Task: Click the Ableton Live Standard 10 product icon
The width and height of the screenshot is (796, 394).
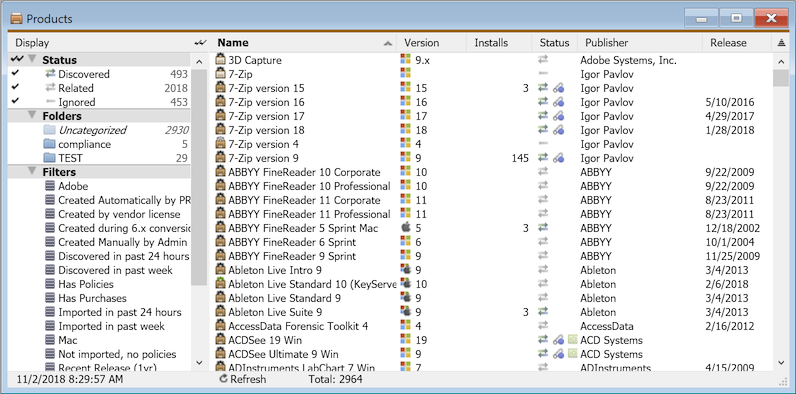Action: click(x=220, y=283)
